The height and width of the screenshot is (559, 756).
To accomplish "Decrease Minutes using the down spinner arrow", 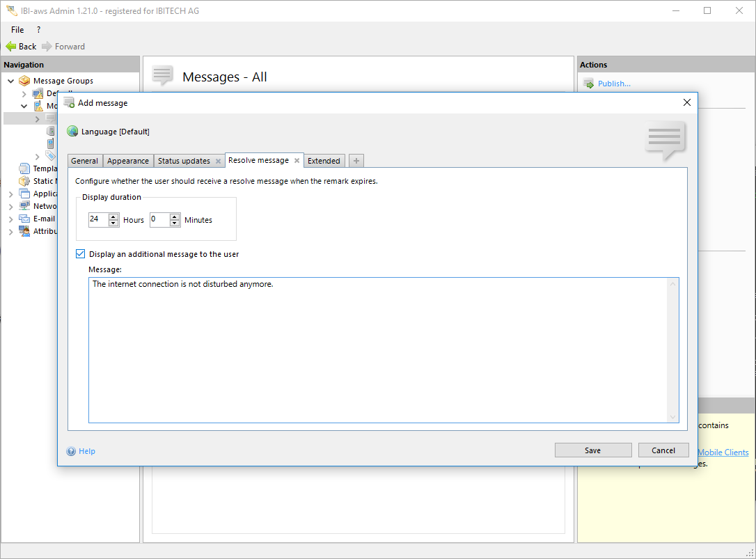I will click(x=175, y=223).
